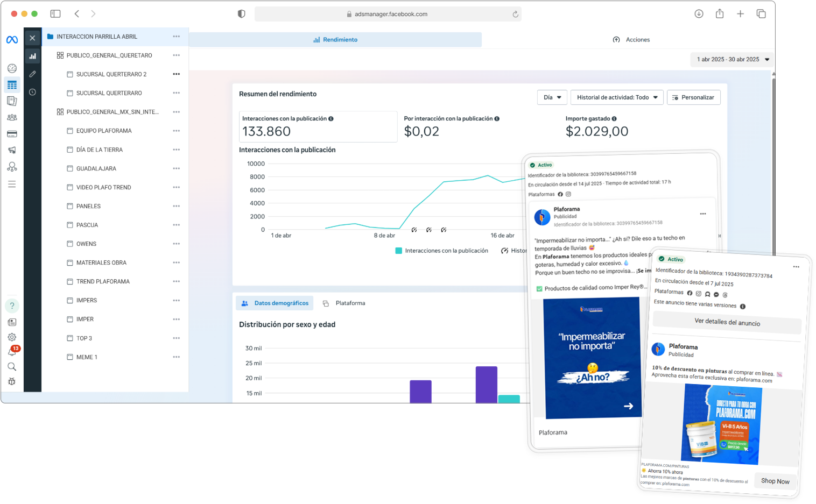816x504 pixels.
Task: Close the side panel with X button
Action: [x=32, y=38]
